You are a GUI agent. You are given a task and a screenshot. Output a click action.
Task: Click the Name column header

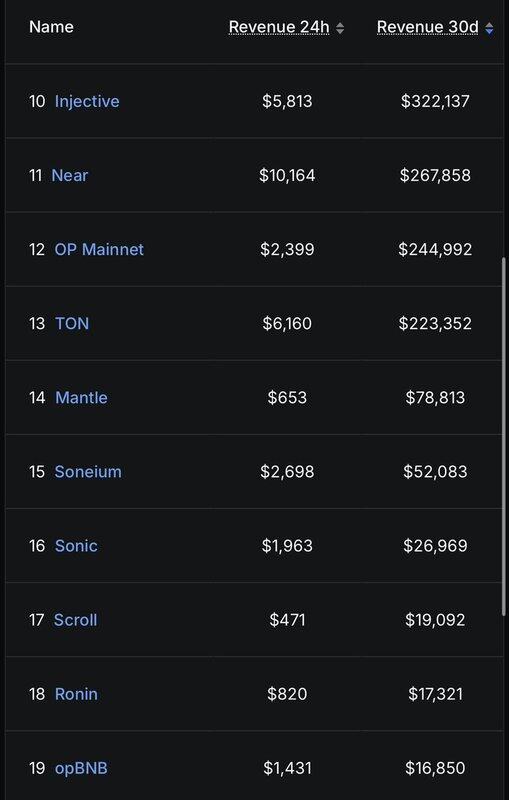coord(51,27)
